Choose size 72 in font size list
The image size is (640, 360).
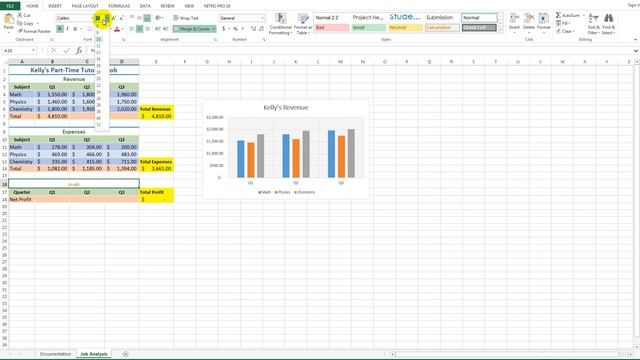(98, 125)
